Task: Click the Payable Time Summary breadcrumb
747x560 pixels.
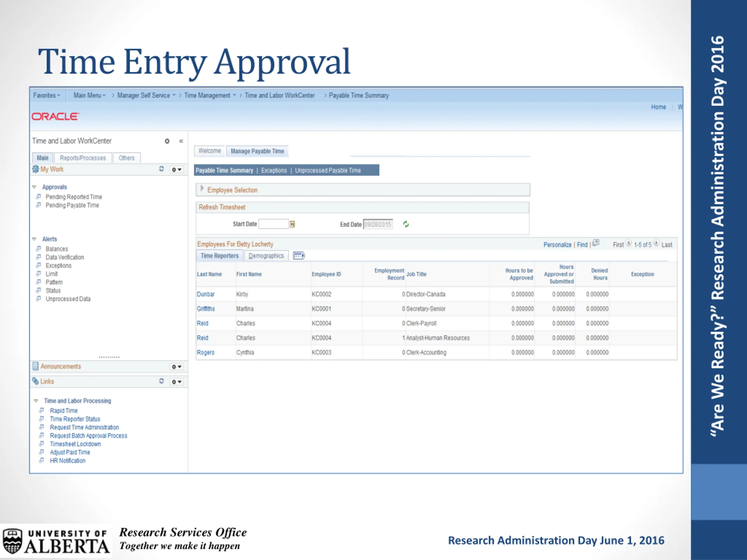Action: (359, 96)
